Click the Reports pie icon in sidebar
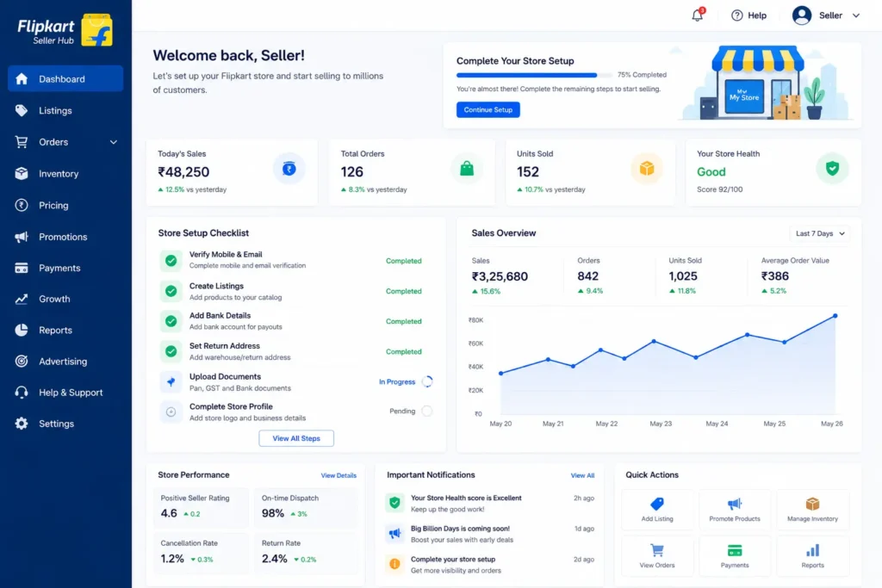Viewport: 882px width, 588px height. click(22, 330)
